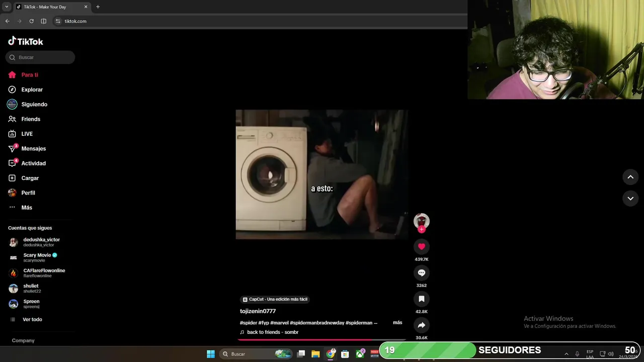644x362 pixels.
Task: Open Xbox app from taskbar
Action: click(x=360, y=354)
